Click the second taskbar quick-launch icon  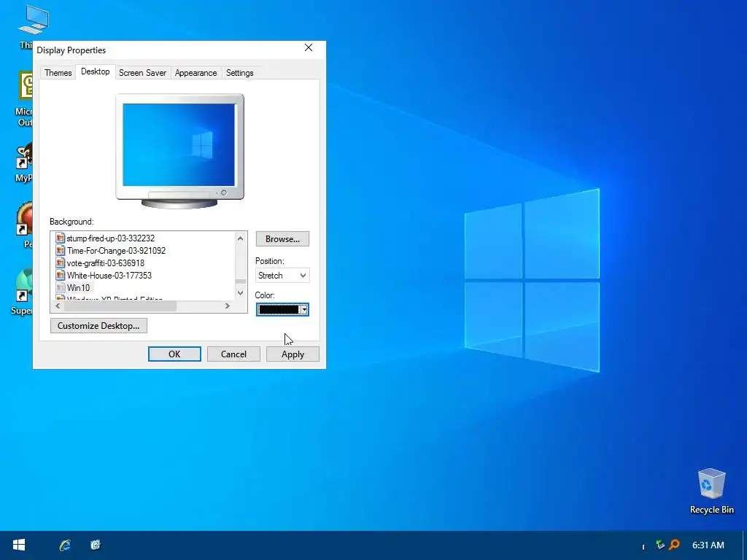click(96, 545)
